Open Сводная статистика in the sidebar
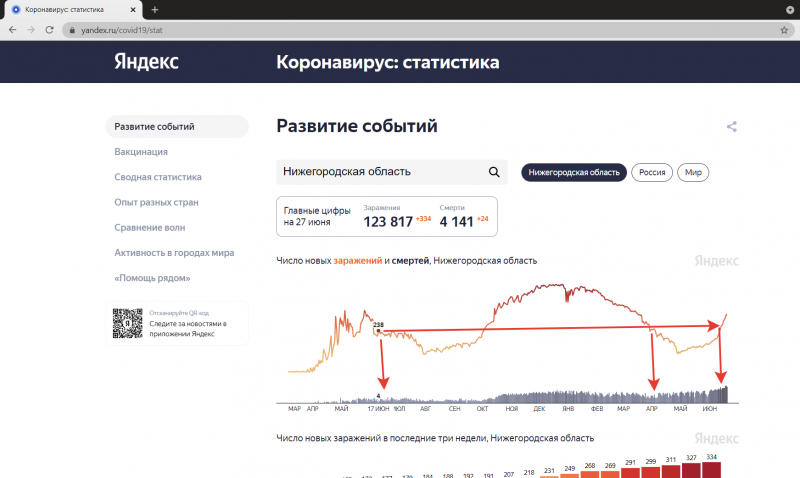The image size is (800, 478). [x=158, y=177]
